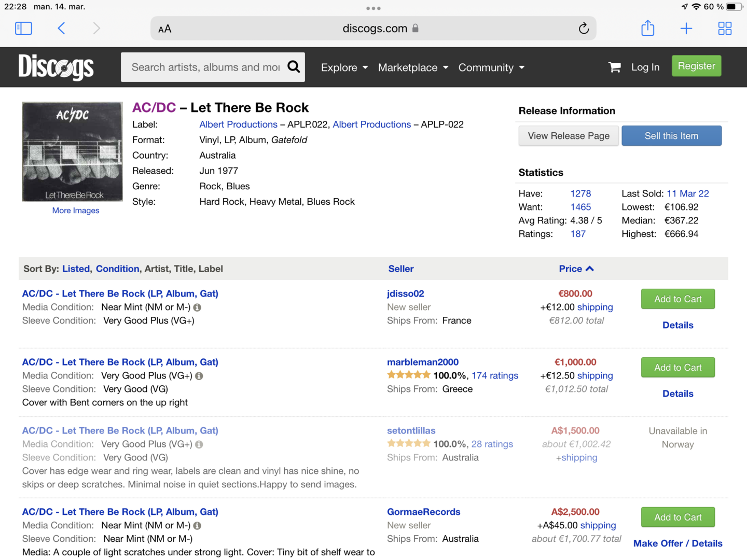Click the Have count 1278

coord(580,193)
